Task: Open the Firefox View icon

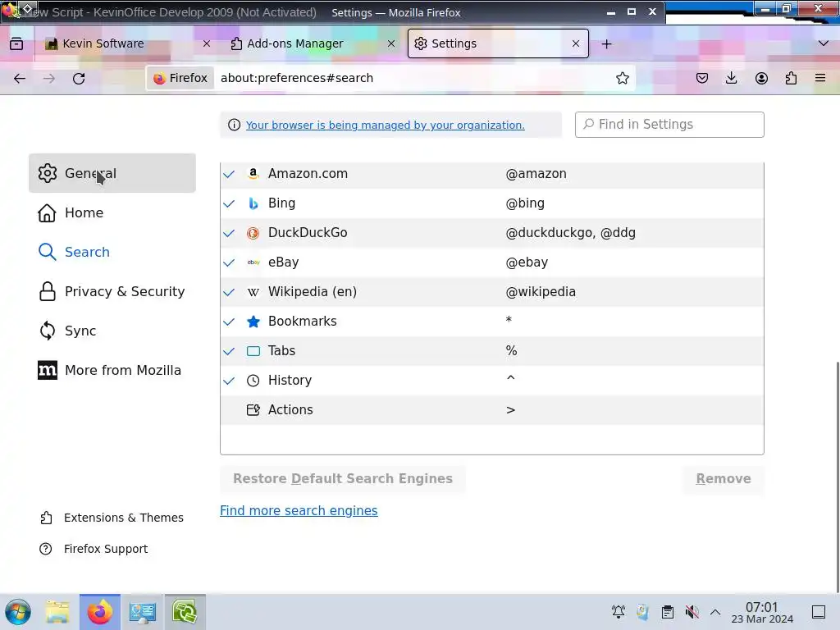Action: pyautogui.click(x=16, y=44)
